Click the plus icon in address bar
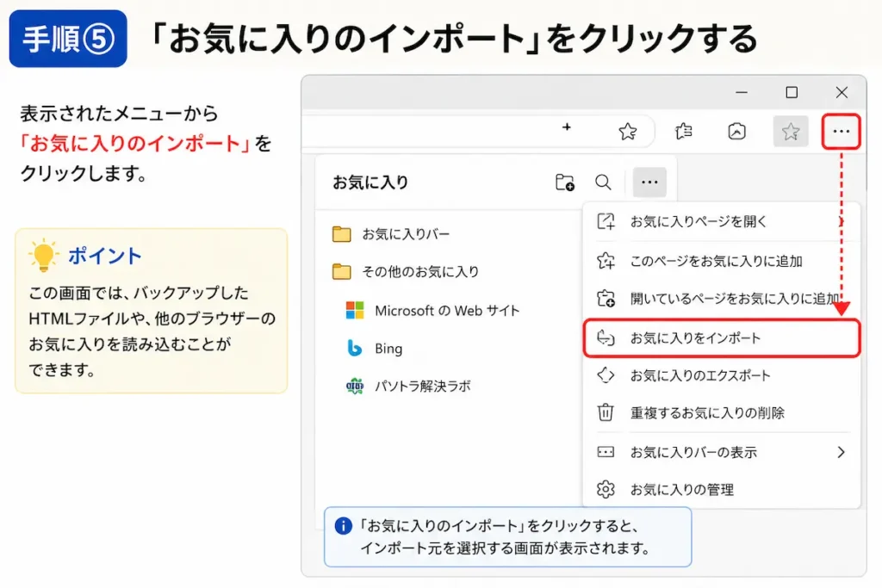This screenshot has width=882, height=588. click(x=567, y=127)
